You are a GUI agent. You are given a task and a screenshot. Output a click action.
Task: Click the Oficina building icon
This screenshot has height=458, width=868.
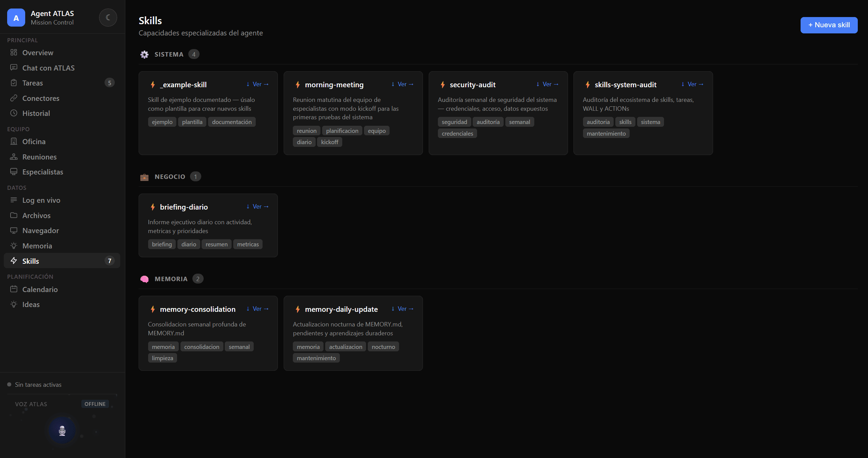[14, 141]
